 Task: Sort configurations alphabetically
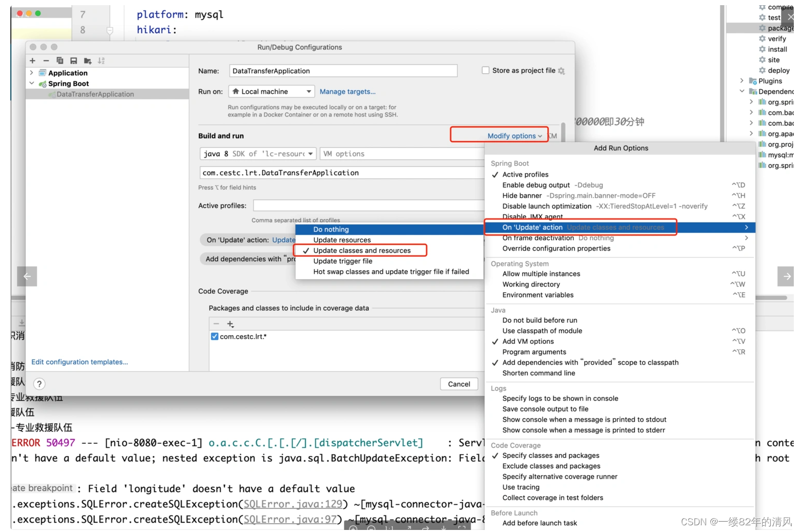point(101,61)
